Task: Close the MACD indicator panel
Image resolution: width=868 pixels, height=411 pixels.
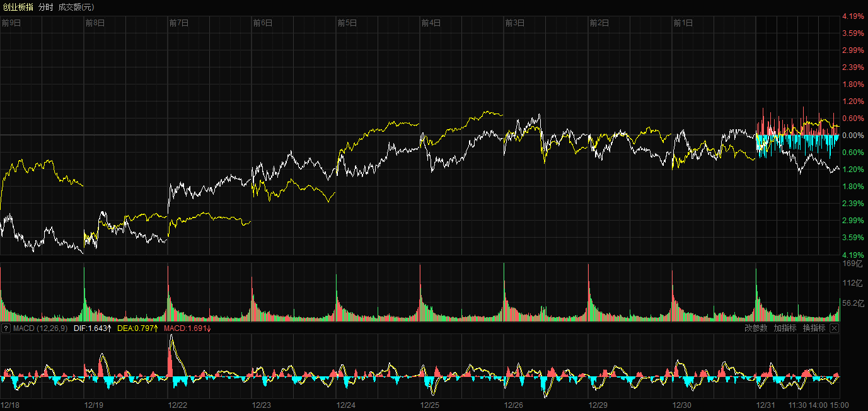Action: (834, 328)
